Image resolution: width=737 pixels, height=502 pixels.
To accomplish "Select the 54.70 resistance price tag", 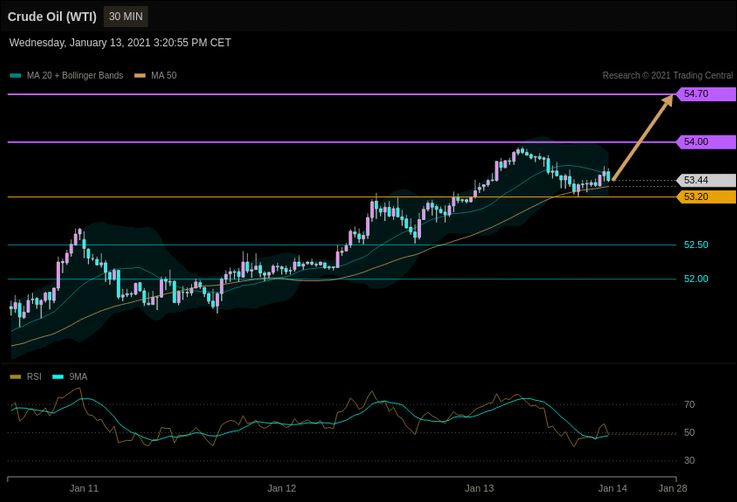I will [706, 94].
